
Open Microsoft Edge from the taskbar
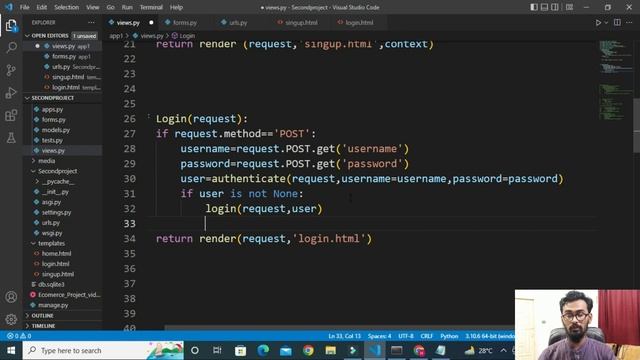coord(263,350)
